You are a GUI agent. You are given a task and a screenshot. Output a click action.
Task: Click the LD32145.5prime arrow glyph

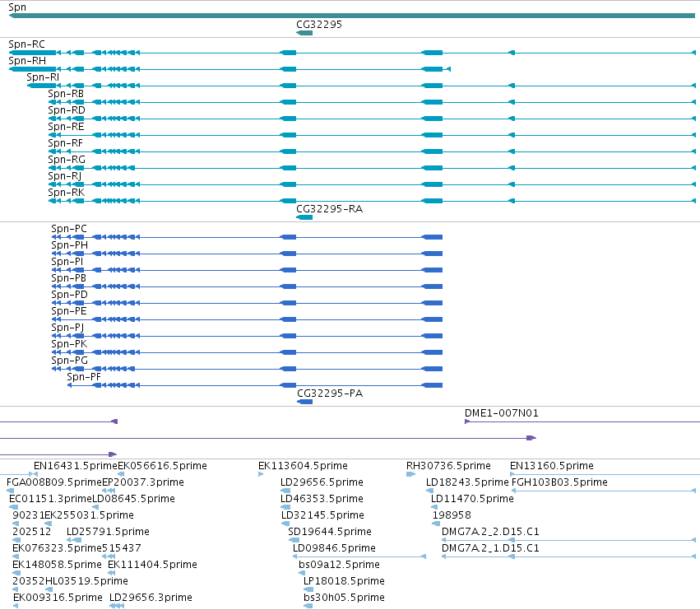click(285, 524)
